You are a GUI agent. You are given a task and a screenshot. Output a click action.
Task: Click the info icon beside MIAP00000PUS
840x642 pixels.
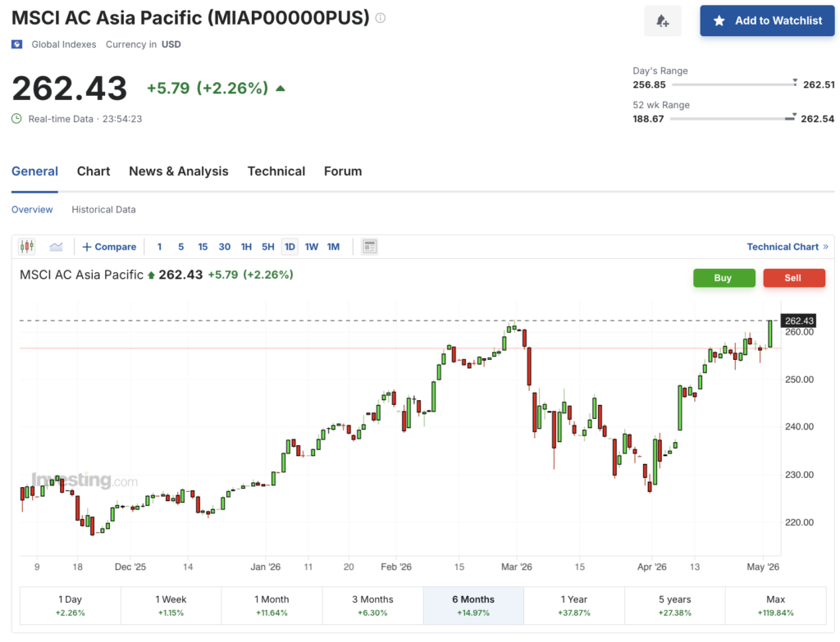[381, 18]
